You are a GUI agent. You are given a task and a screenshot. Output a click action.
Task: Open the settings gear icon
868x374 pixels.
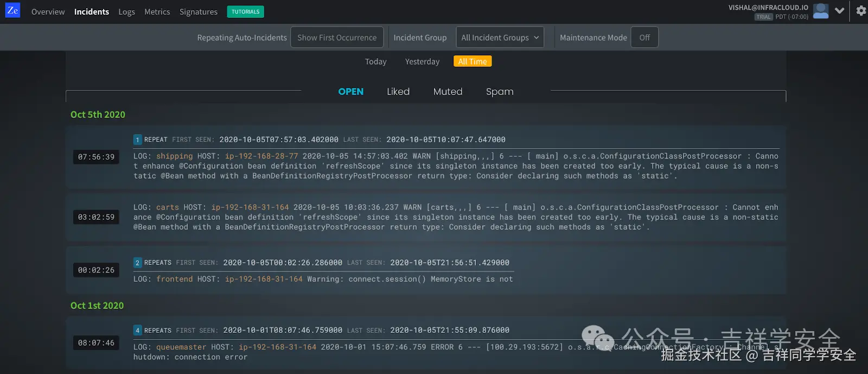(x=861, y=11)
